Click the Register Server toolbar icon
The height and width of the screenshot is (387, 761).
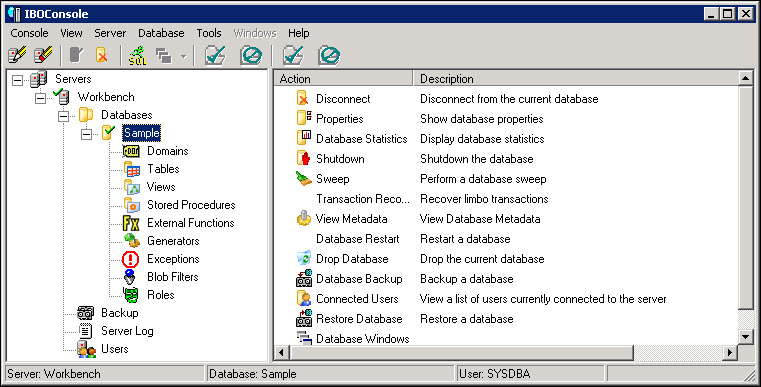(17, 55)
